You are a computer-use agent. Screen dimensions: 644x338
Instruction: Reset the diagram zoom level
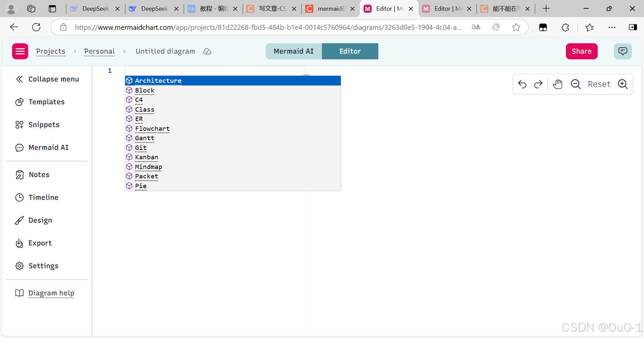599,84
